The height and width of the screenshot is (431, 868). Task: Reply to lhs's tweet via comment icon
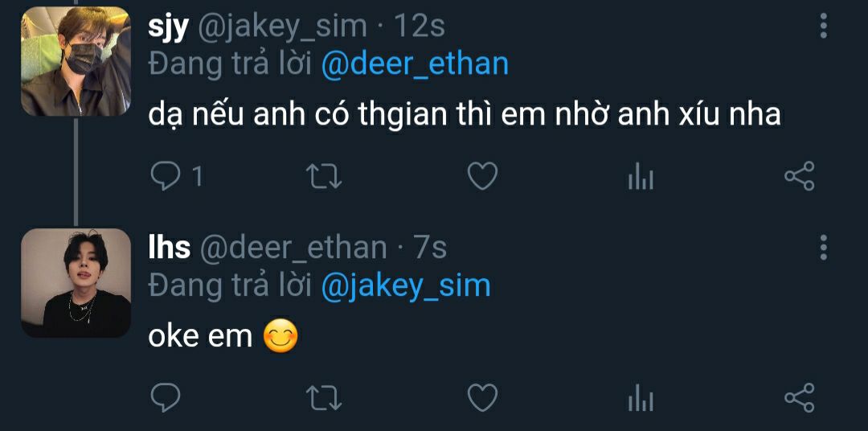(x=166, y=397)
